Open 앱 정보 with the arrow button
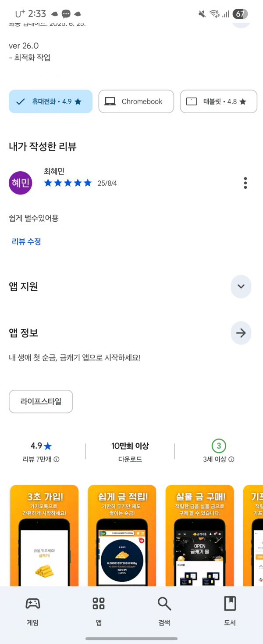Viewport: 263px width, 644px height. [x=241, y=333]
